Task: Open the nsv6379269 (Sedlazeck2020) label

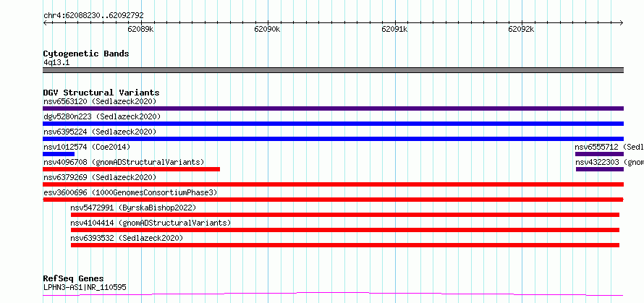Action: (100, 177)
